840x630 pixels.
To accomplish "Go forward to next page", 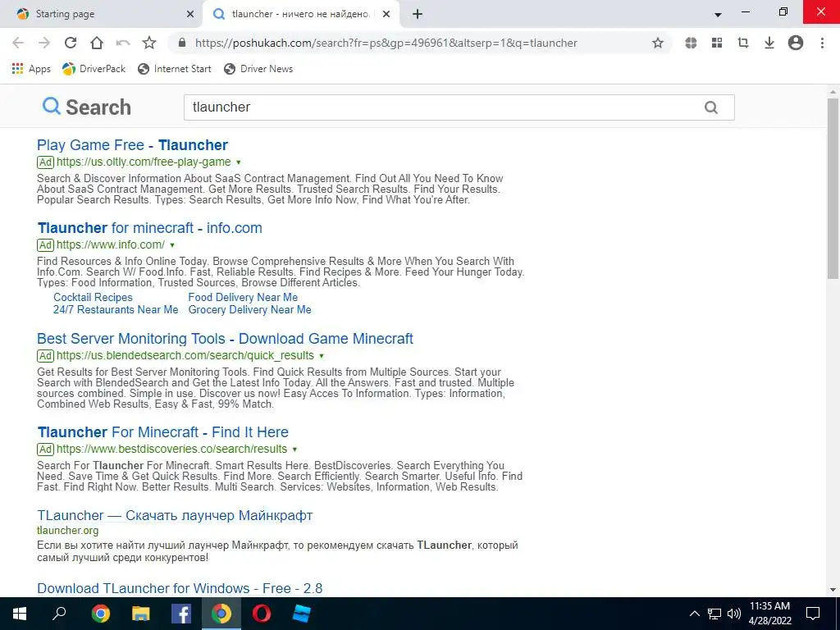I will (44, 43).
